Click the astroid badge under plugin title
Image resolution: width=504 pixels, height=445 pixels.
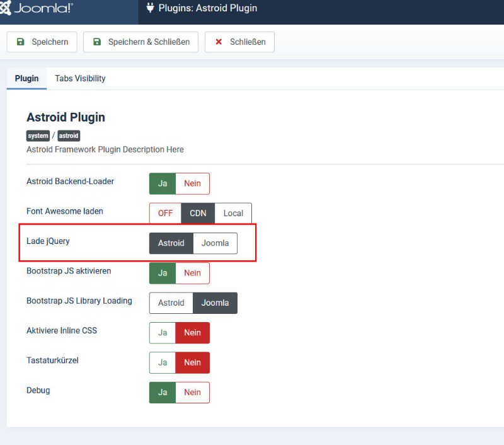point(69,136)
